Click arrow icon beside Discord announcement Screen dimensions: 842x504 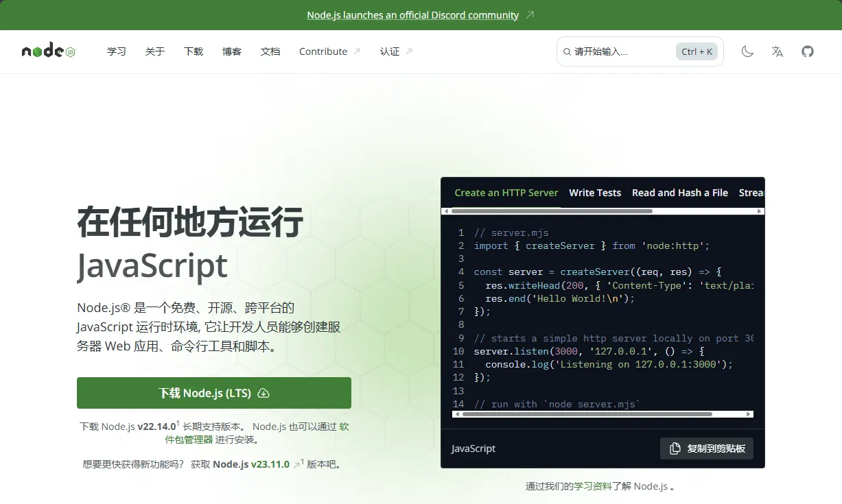(530, 15)
